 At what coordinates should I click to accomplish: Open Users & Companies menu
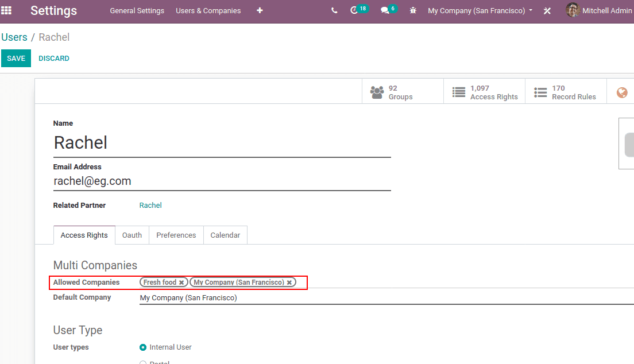[208, 10]
